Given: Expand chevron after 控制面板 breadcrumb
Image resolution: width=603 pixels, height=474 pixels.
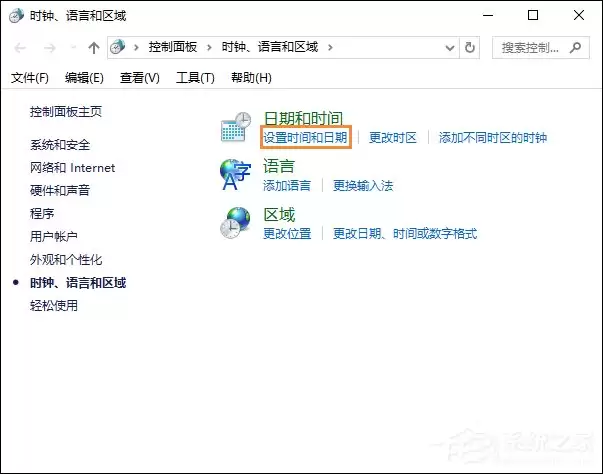Looking at the screenshot, I should coord(209,48).
